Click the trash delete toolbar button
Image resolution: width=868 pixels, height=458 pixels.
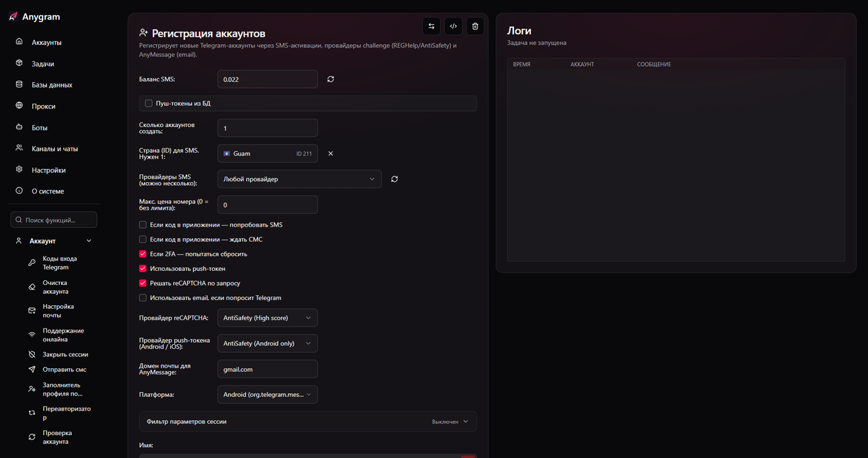(x=475, y=26)
